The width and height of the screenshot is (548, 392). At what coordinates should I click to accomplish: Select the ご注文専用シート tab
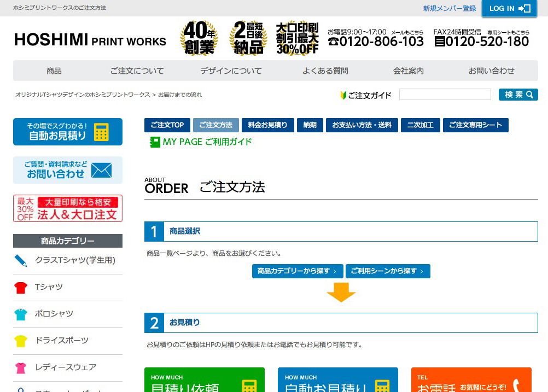pyautogui.click(x=476, y=125)
